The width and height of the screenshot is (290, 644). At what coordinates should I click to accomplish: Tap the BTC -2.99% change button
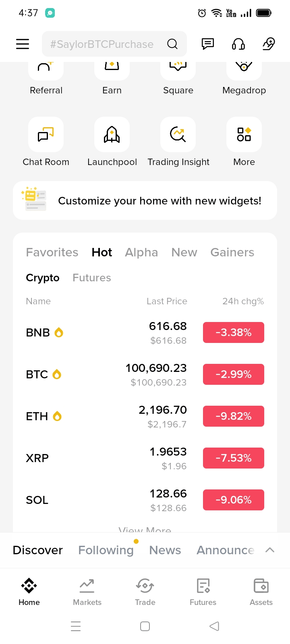pyautogui.click(x=234, y=374)
